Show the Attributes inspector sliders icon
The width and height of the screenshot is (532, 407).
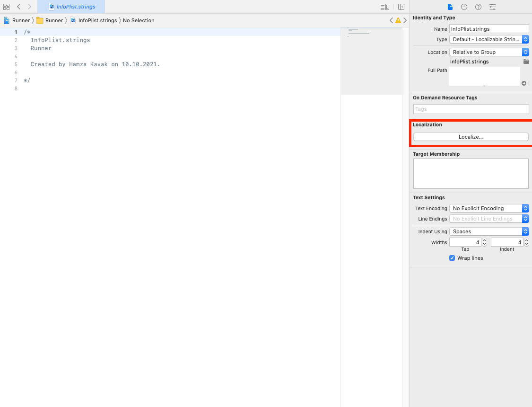coord(492,7)
